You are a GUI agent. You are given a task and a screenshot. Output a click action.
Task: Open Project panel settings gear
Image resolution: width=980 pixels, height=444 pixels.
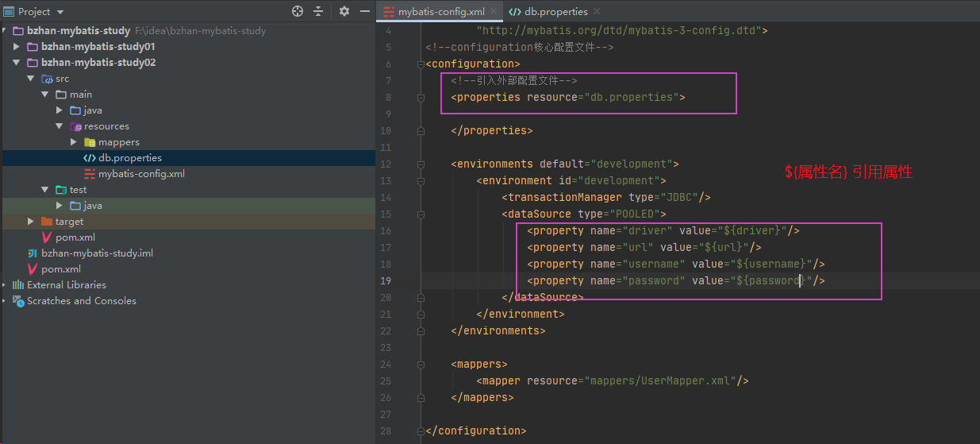(x=344, y=11)
